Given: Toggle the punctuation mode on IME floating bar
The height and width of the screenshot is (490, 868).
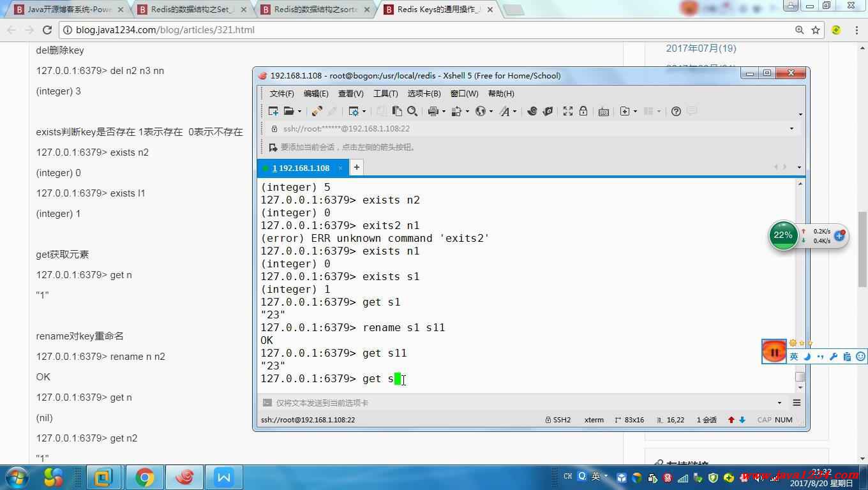Looking at the screenshot, I should click(x=821, y=357).
